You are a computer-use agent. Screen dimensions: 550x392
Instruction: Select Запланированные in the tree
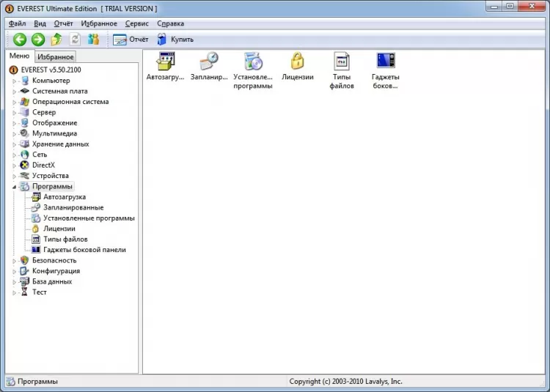click(73, 207)
